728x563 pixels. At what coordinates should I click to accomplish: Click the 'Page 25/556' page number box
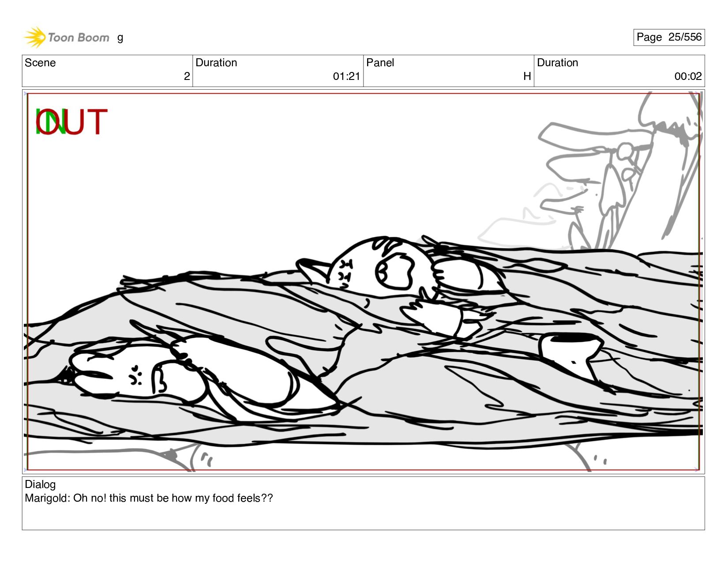pos(669,37)
